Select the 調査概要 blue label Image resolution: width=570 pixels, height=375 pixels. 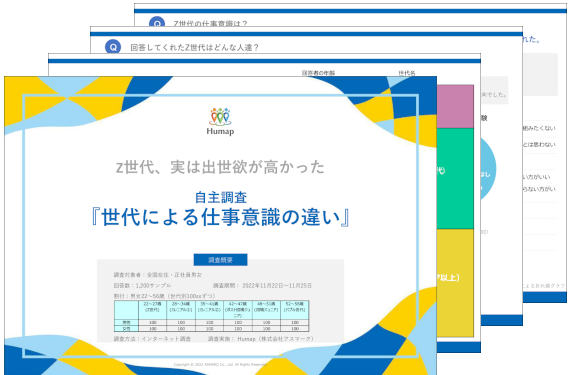click(220, 260)
